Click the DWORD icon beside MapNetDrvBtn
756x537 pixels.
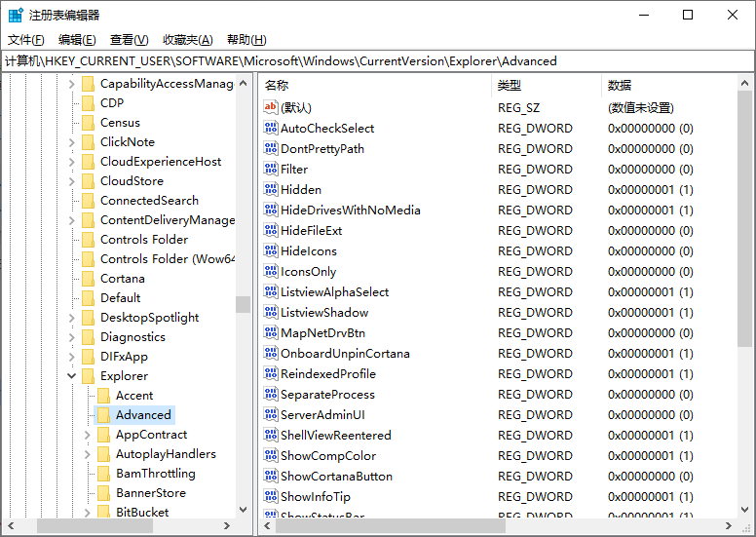point(271,332)
